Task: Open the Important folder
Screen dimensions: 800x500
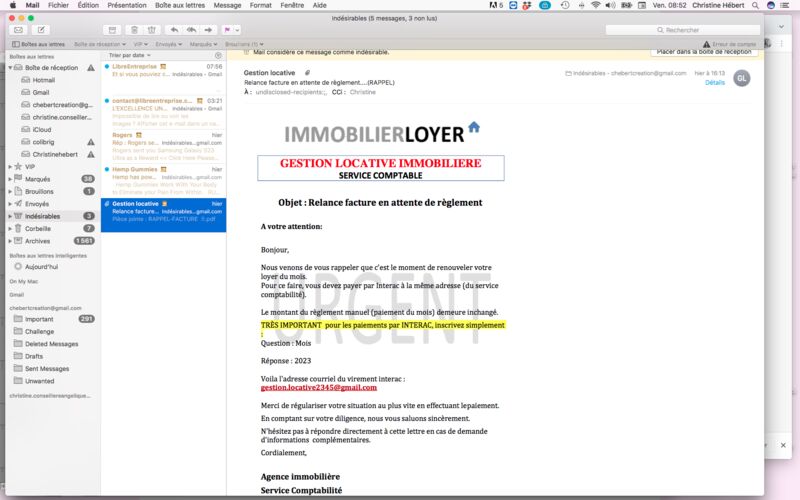Action: (39, 319)
